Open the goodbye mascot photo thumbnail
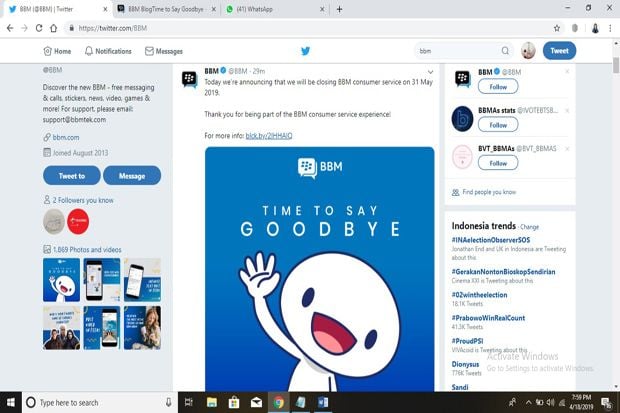Screen dimensions: 620x413 [x=61, y=280]
